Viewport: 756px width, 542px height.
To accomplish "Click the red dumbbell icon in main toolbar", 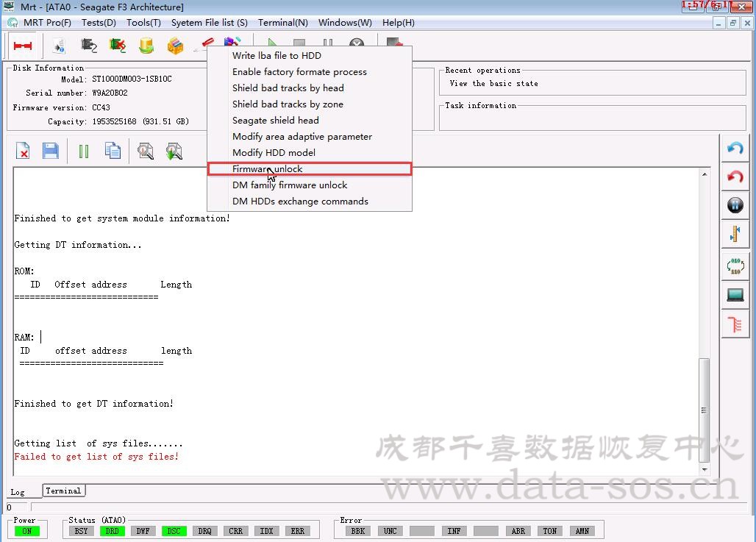I will pyautogui.click(x=22, y=46).
